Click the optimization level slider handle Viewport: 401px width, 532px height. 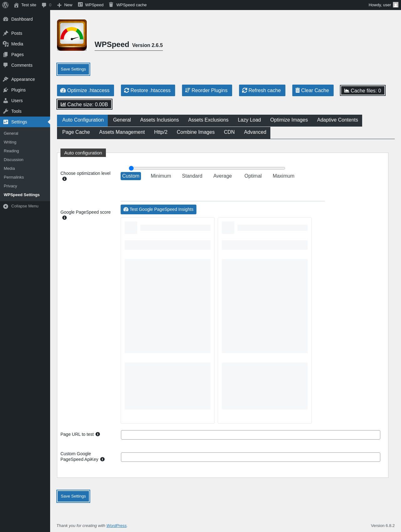(x=131, y=168)
